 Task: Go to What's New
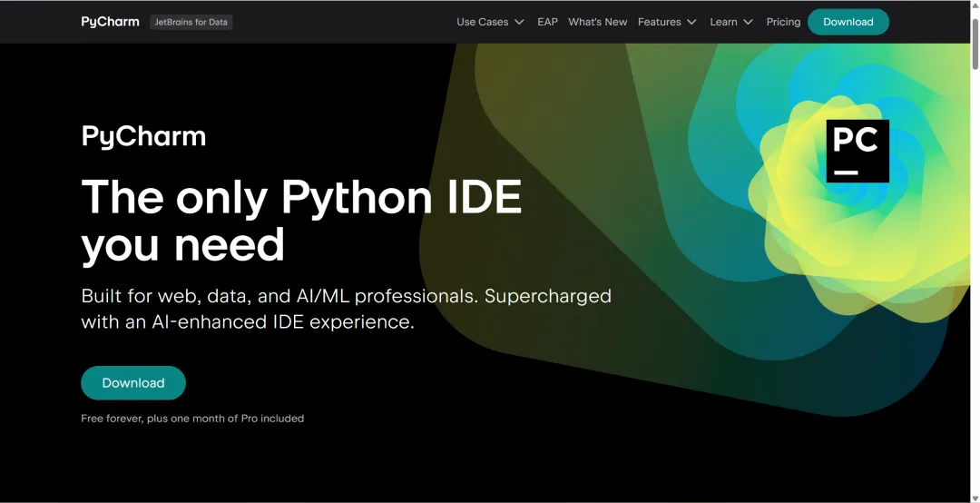597,22
